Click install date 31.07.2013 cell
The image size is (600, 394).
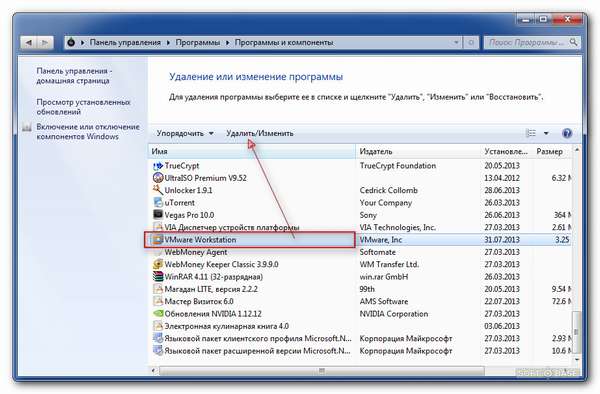click(x=502, y=240)
